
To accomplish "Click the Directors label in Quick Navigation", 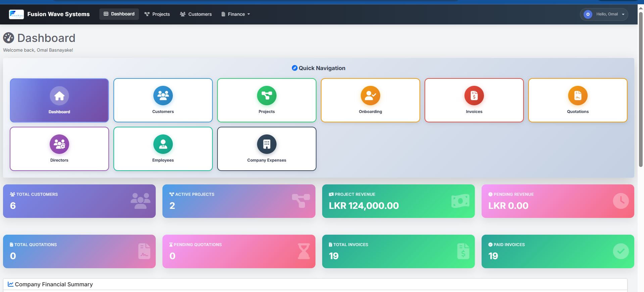I will pos(59,160).
